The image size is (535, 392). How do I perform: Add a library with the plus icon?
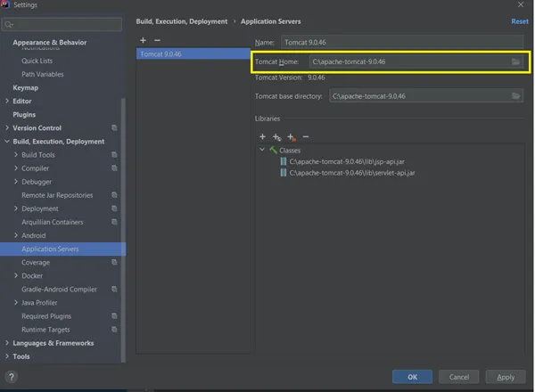click(262, 136)
